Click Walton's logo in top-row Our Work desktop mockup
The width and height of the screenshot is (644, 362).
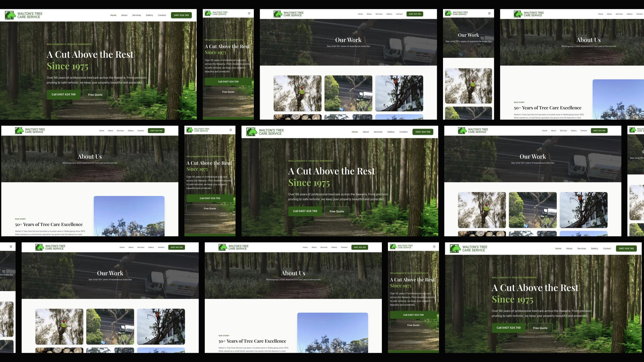(288, 14)
